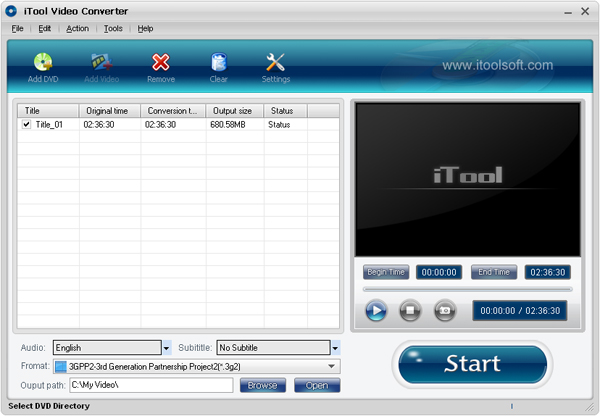The width and height of the screenshot is (600, 416).
Task: Sort by the Title column header
Action: 48,111
